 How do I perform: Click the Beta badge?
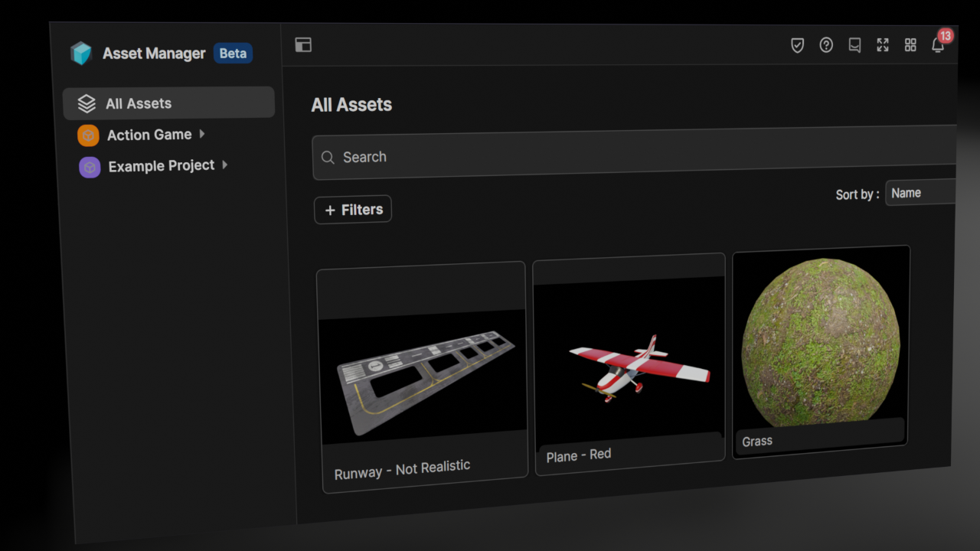pos(233,54)
